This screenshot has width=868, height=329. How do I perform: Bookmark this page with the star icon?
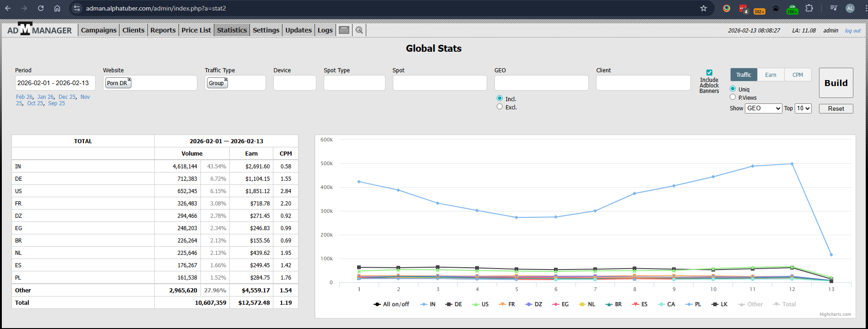tap(704, 8)
